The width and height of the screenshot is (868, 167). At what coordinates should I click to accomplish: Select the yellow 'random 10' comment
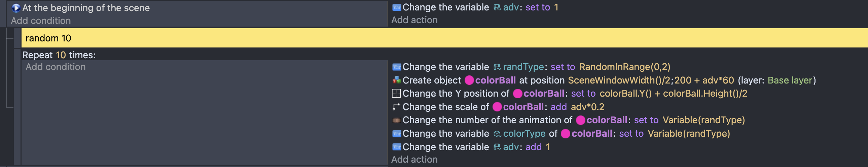click(444, 38)
